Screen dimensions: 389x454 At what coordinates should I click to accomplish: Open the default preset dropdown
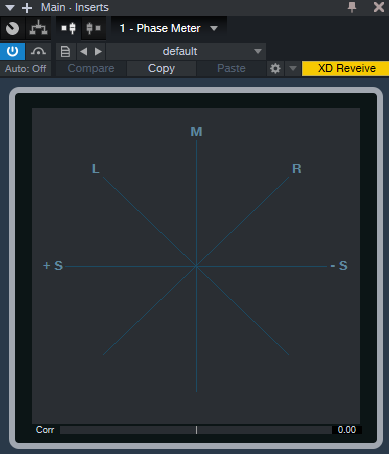[x=186, y=51]
